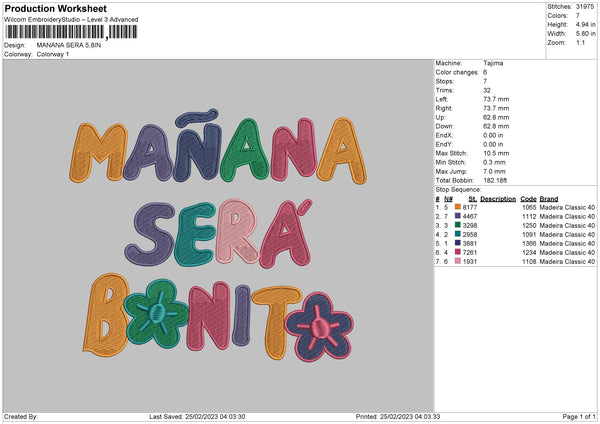
Task: Pick the green swatch for code 1250
Action: [459, 225]
